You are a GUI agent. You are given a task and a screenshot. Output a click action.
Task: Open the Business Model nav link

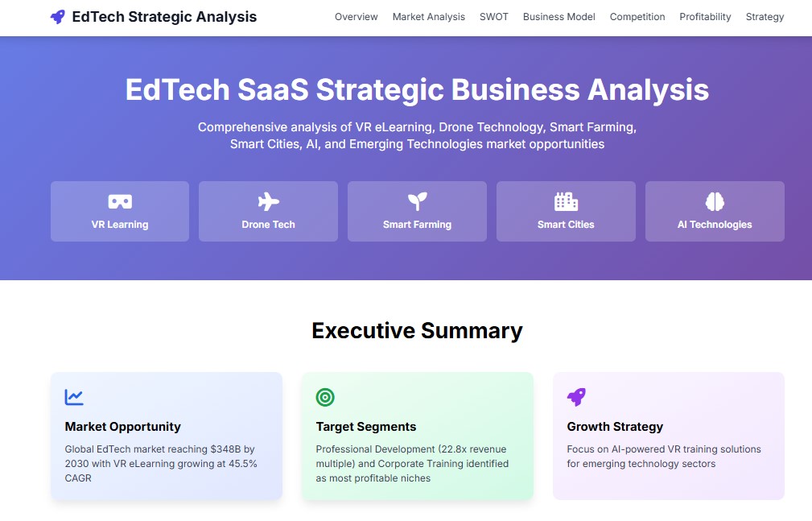coord(559,17)
